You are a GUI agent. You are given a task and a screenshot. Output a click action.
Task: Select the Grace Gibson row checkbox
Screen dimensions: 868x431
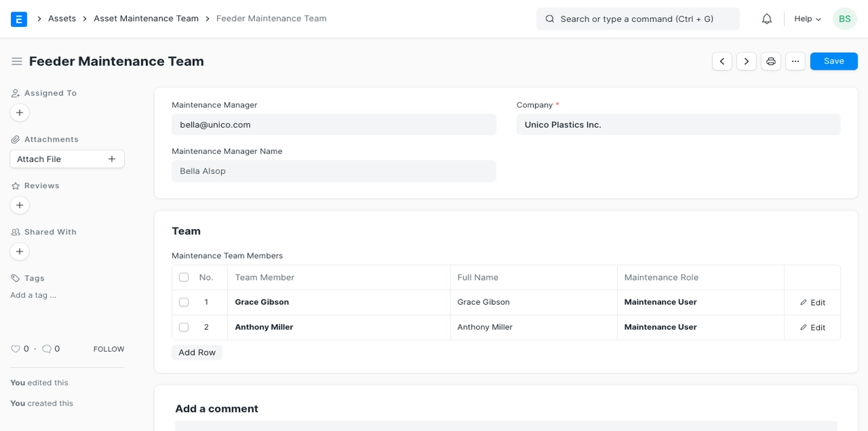[x=184, y=302]
